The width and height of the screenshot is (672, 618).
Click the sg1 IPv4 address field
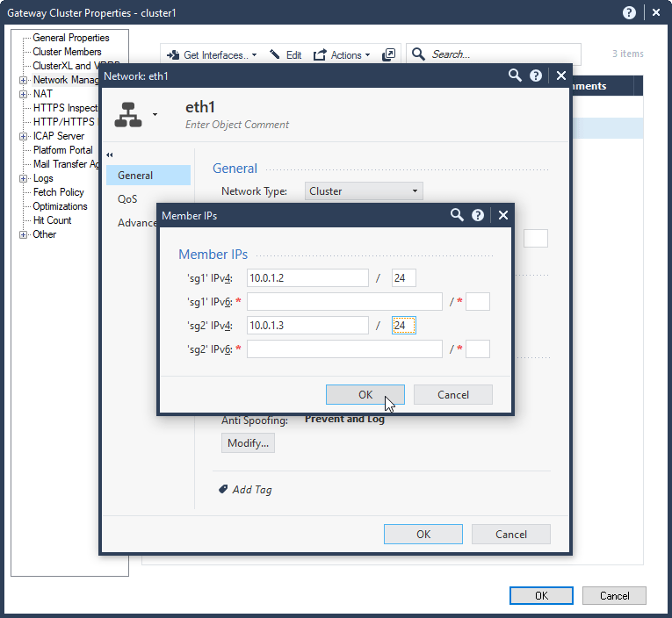point(307,278)
